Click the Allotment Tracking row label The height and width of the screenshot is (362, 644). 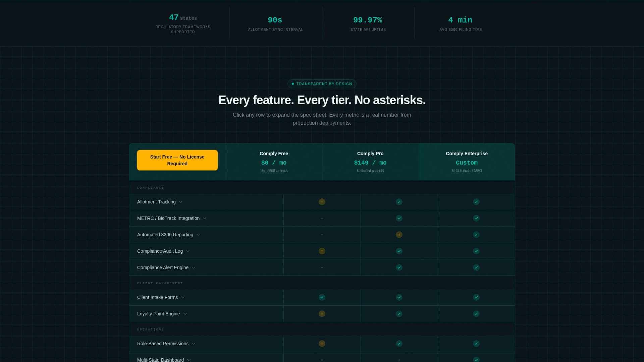point(156,202)
